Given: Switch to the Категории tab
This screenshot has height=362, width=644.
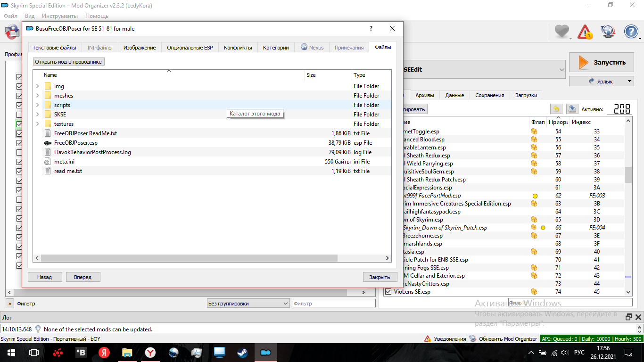Looking at the screenshot, I should click(276, 48).
